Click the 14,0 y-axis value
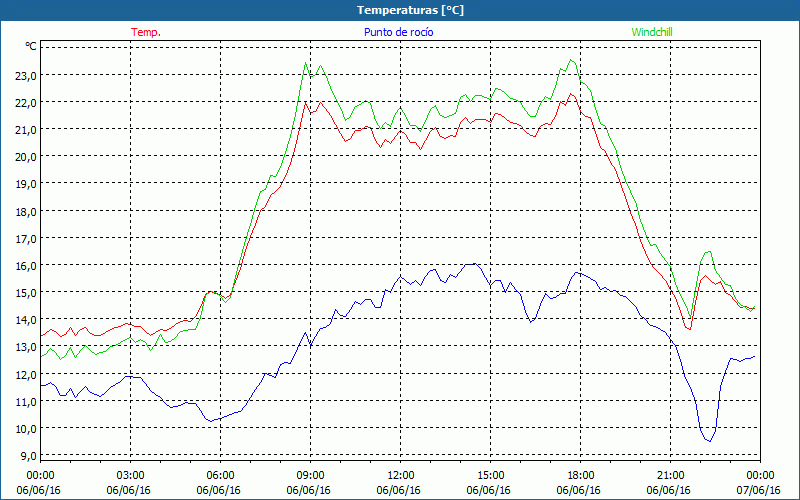This screenshot has width=800, height=500. (27, 320)
